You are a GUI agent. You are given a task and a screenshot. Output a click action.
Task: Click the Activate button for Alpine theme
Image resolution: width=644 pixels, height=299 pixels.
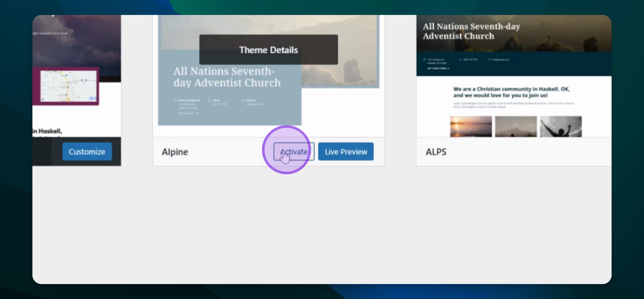pyautogui.click(x=294, y=152)
